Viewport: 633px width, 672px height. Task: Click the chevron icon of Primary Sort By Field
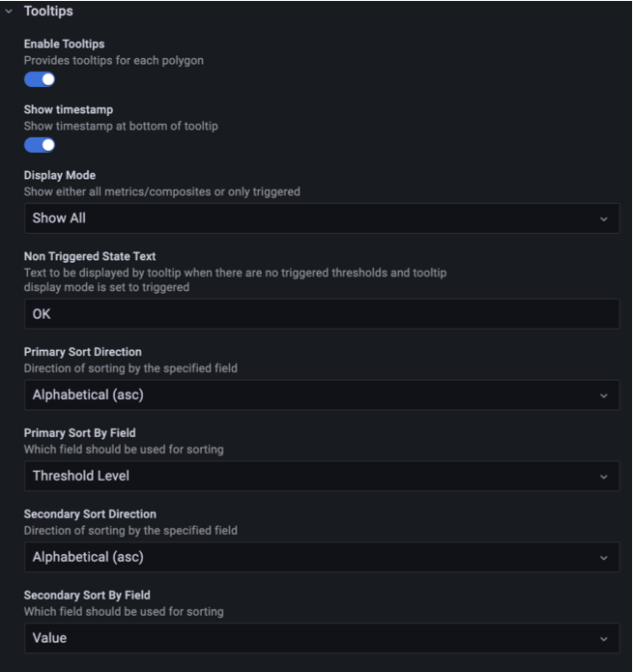(x=603, y=477)
